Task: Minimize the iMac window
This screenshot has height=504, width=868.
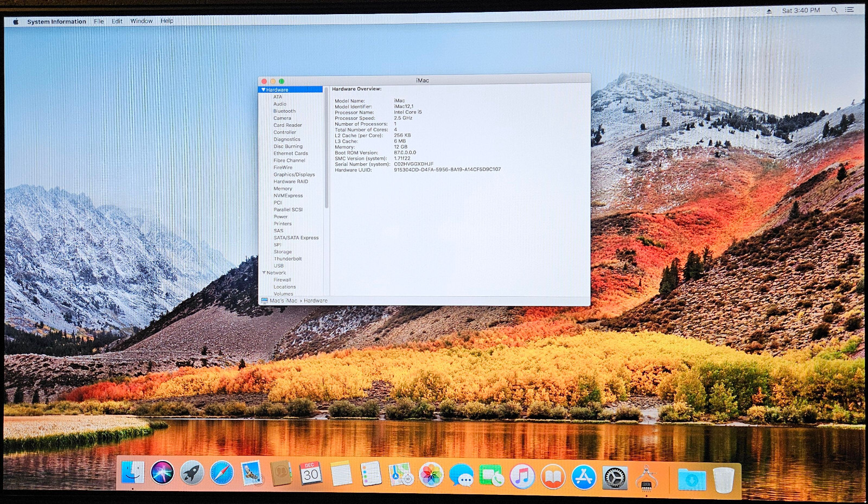Action: 273,81
